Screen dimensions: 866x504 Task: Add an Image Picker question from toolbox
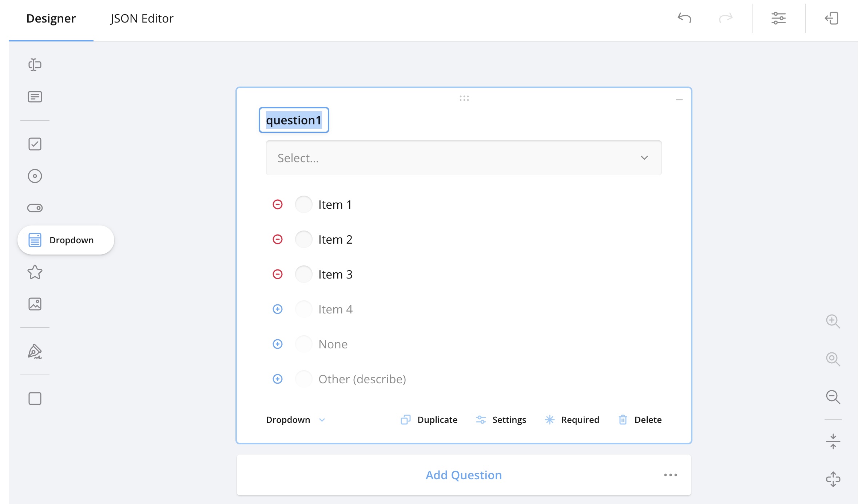tap(35, 304)
